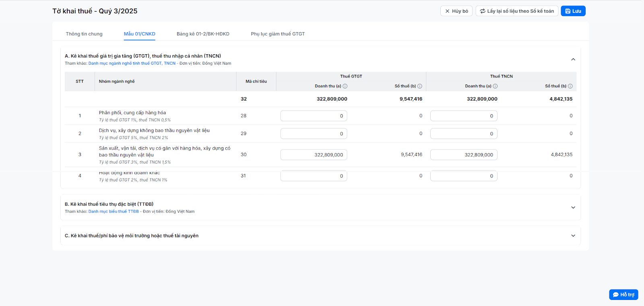The image size is (644, 306).
Task: Select the Mẫu 01/CNKD tab
Action: 139,34
